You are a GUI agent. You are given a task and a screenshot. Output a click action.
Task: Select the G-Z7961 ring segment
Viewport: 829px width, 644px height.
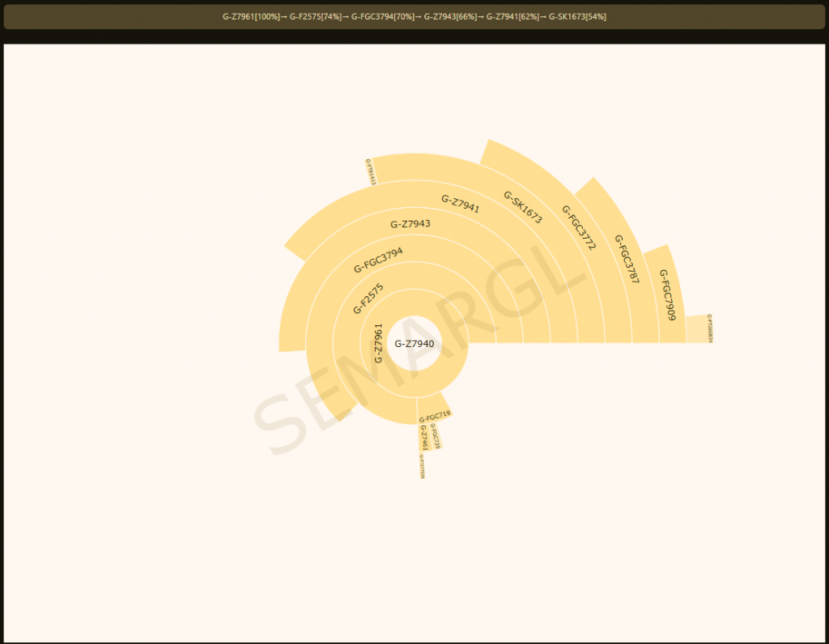click(x=378, y=342)
